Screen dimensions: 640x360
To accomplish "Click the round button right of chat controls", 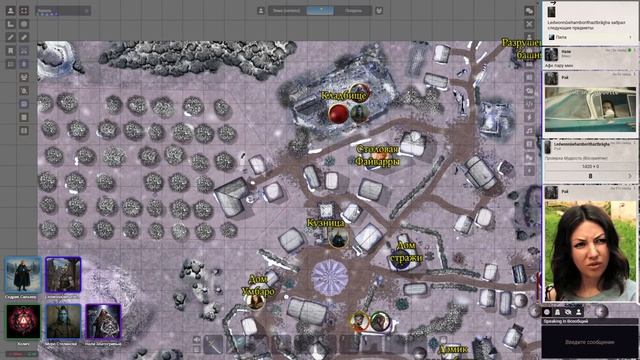I will point(601,312).
